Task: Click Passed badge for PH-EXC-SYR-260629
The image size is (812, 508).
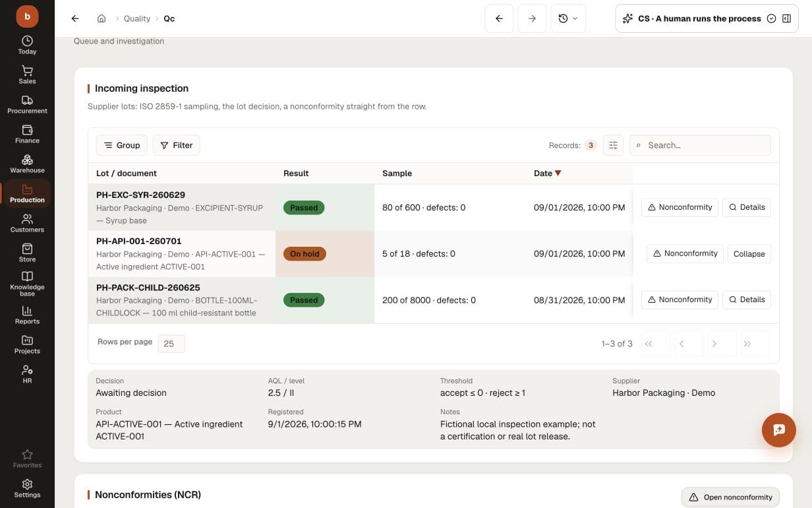Action: tap(304, 208)
